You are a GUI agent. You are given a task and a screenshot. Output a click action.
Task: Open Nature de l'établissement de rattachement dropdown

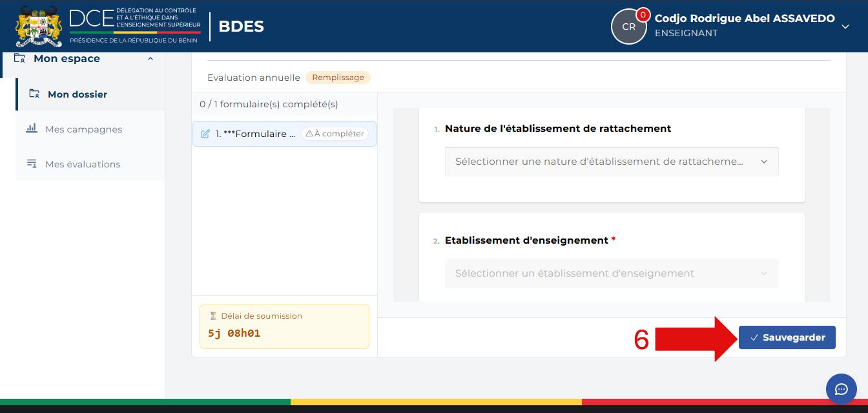pos(612,162)
